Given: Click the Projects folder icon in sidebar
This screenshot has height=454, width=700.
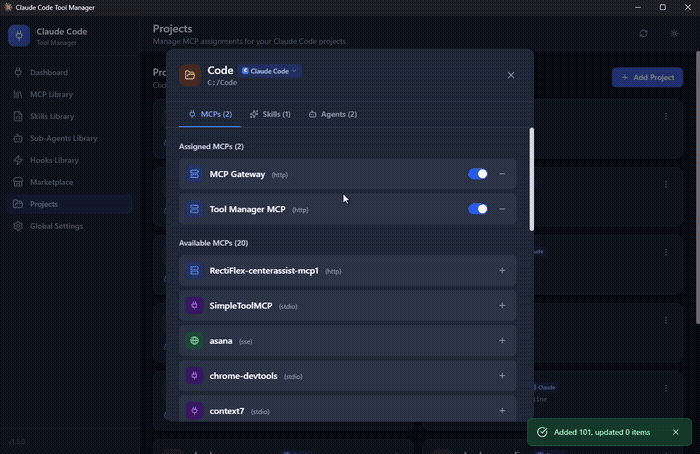Looking at the screenshot, I should pos(18,204).
